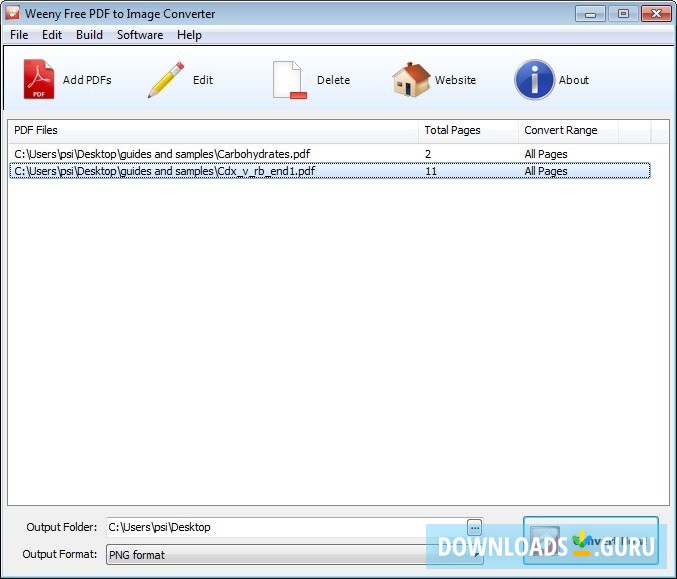
Task: Open the Edit menu
Action: coord(52,35)
